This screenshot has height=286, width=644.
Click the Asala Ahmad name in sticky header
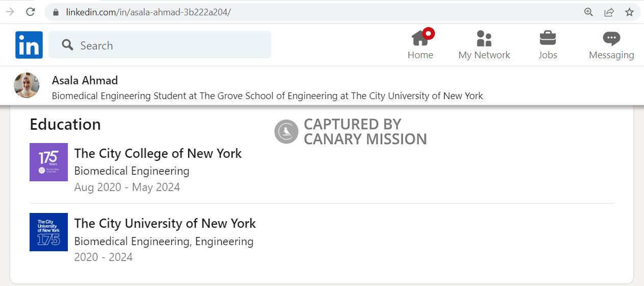[x=85, y=80]
